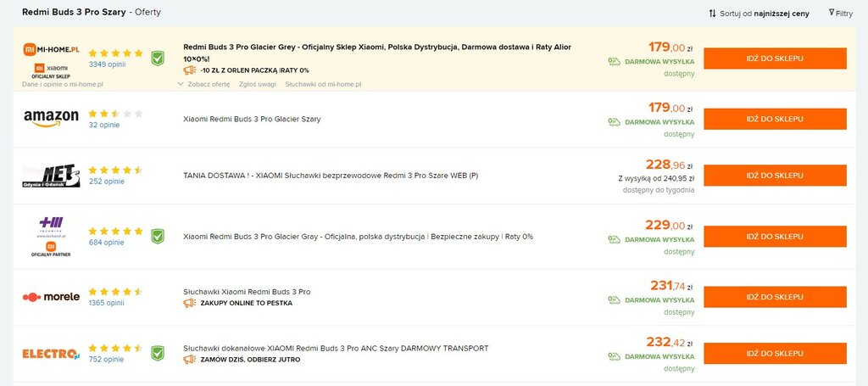Image resolution: width=868 pixels, height=386 pixels.
Task: Click the megaphone icon by Zamów dziś, odbierz jutro
Action: click(189, 360)
